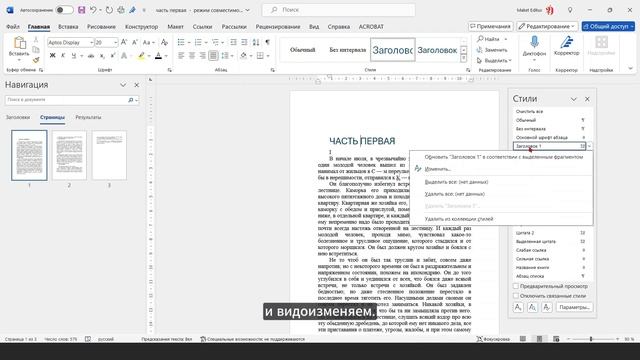Apply Bold with the Ж button

click(52, 56)
